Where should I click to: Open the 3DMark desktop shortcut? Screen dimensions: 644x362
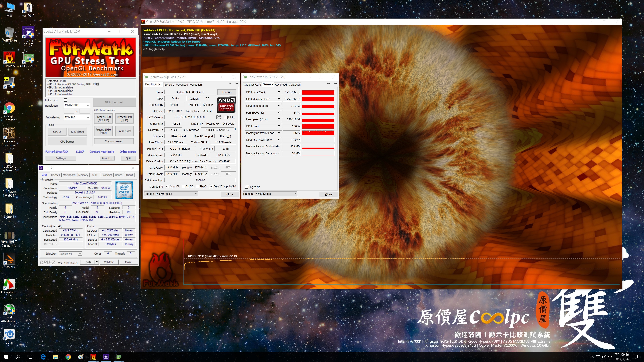[9, 261]
